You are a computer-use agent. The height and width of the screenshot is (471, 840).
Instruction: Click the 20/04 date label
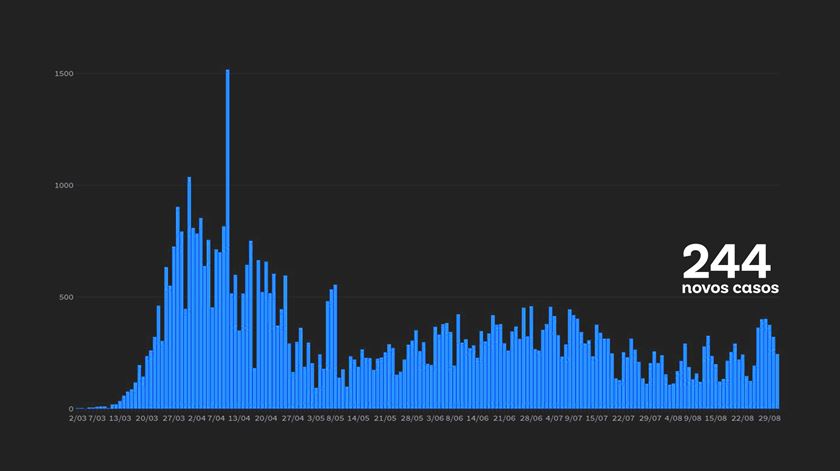(266, 418)
